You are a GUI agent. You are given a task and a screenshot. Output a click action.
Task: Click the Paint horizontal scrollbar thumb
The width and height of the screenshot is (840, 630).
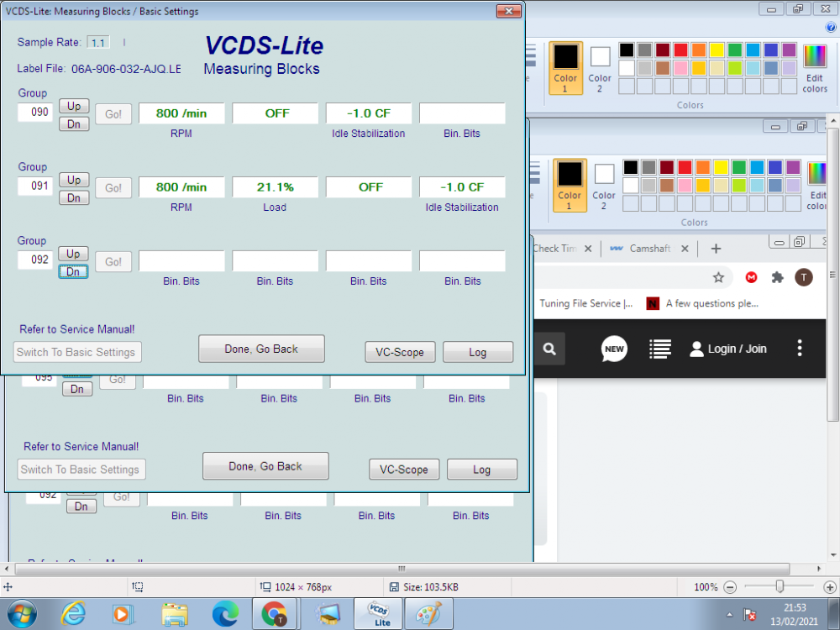pos(402,569)
